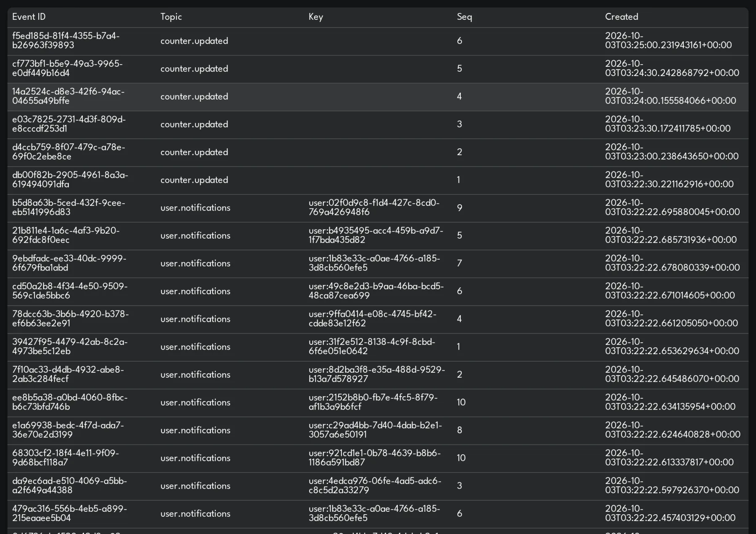Click key user:9ffa0414-e08c-4745-bf42-cdde83e12f62
The image size is (756, 534).
click(373, 318)
